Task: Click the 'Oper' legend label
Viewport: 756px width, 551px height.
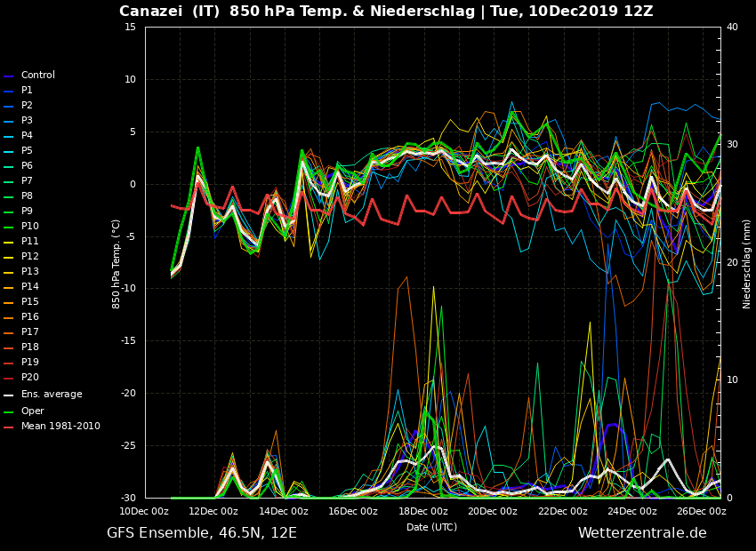Action: coord(32,411)
